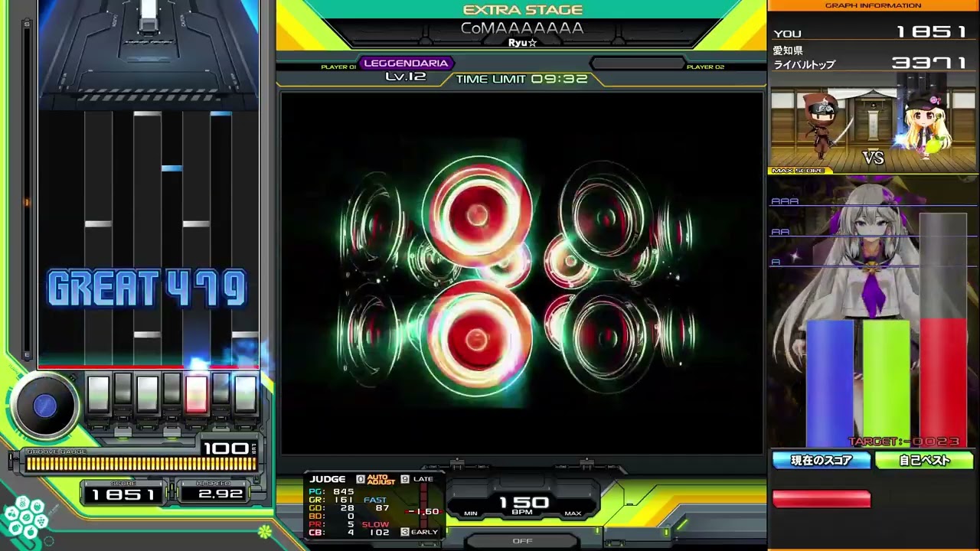Click the LATE count 9 box
980x551 pixels.
[405, 479]
